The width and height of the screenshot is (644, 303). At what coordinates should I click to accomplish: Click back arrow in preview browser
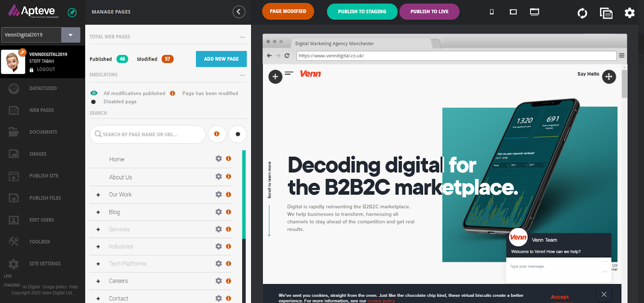click(x=269, y=56)
